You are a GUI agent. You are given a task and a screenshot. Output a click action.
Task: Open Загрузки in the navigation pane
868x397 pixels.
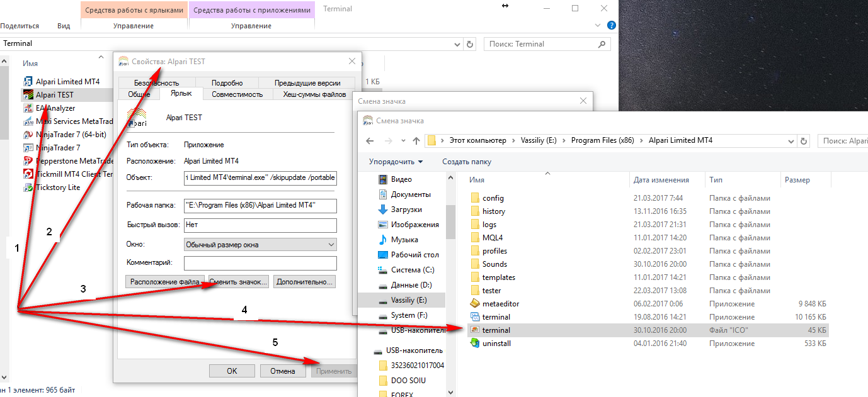click(x=406, y=210)
